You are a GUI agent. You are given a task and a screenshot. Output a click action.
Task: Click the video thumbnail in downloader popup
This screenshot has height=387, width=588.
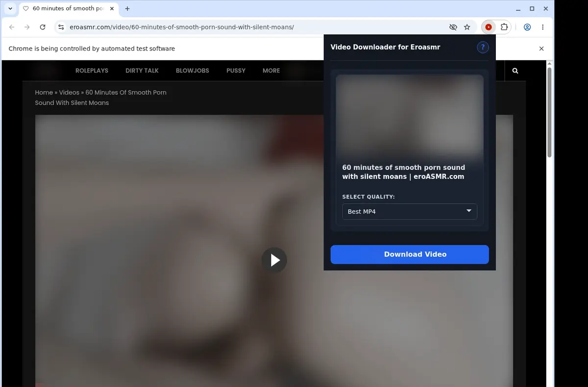click(410, 117)
